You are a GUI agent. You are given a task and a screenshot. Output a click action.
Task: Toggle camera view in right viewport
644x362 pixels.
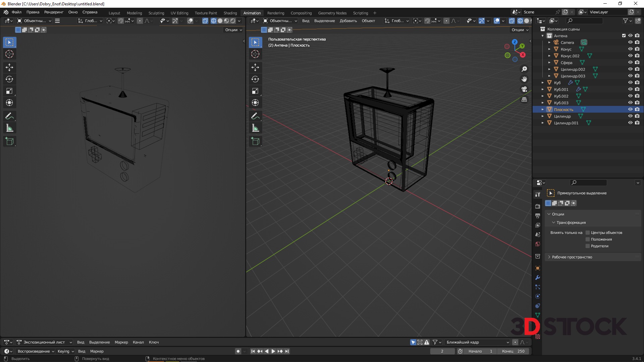tap(524, 89)
